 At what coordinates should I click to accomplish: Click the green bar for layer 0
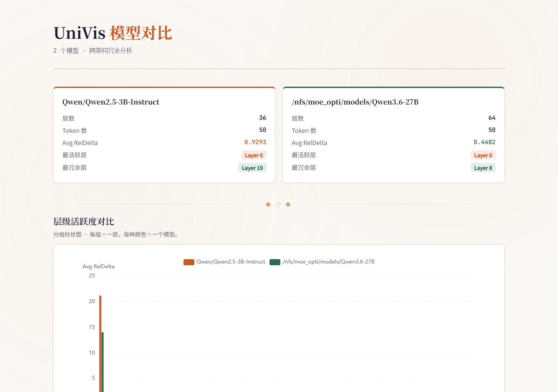102,362
